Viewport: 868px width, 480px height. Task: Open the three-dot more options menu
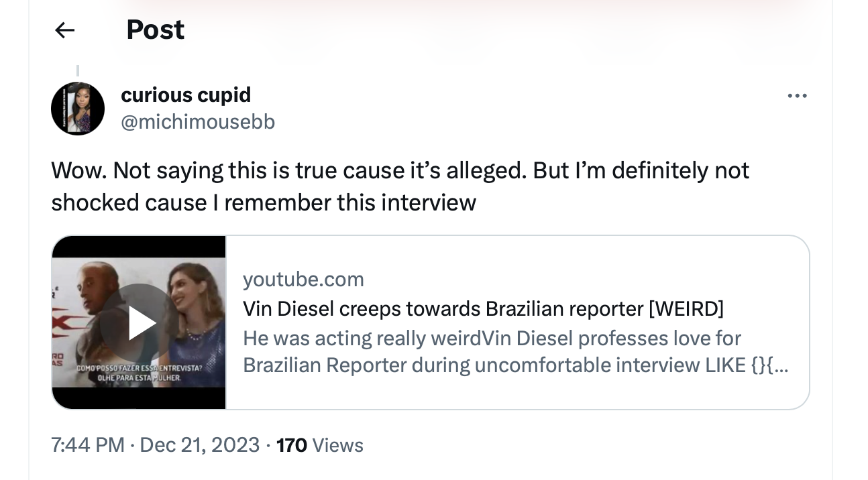pyautogui.click(x=797, y=97)
